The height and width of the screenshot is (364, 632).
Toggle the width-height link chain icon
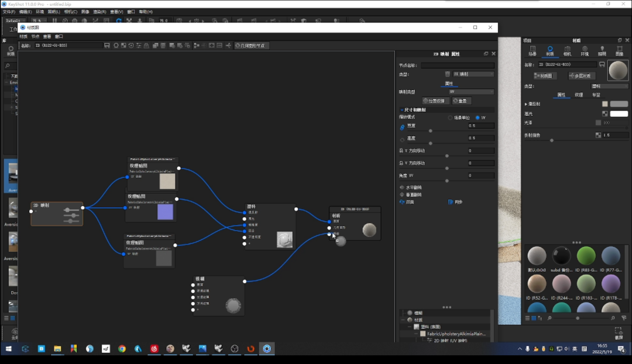tap(402, 127)
